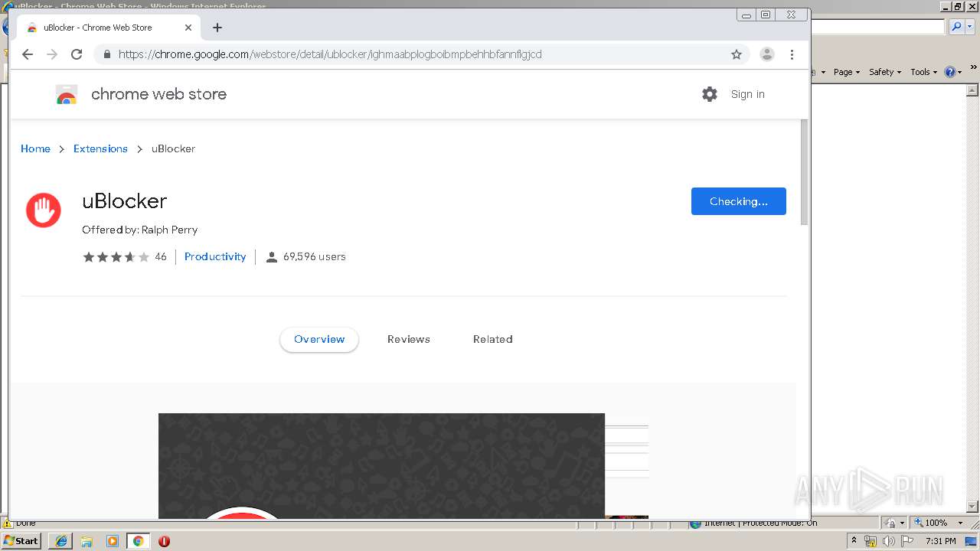This screenshot has width=980, height=551.
Task: Click the volume speaker tray icon
Action: click(x=889, y=541)
